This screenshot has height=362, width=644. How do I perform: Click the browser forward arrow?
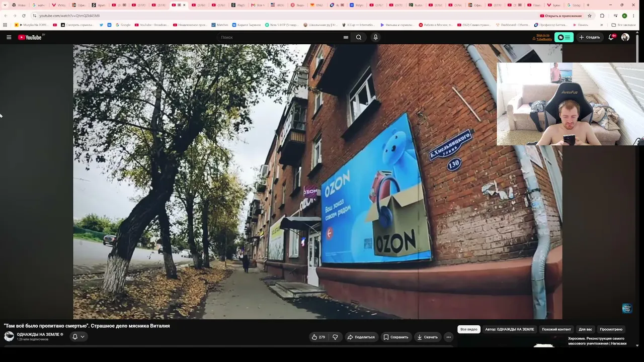coord(15,16)
